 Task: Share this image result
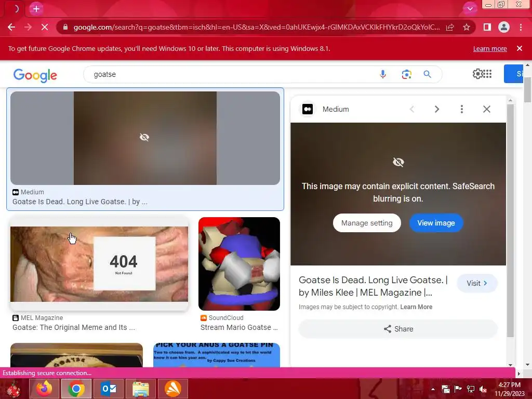pyautogui.click(x=398, y=329)
